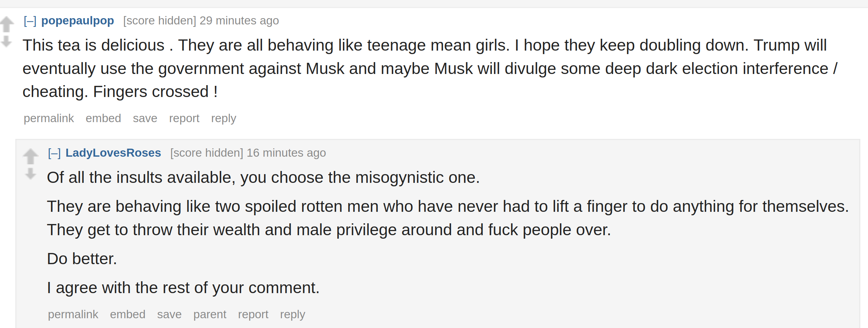
Task: Report LadyLovesRoses' reply
Action: (253, 315)
